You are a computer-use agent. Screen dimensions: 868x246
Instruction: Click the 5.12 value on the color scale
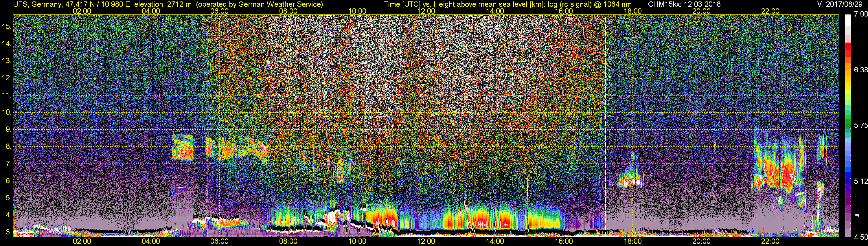[x=860, y=181]
